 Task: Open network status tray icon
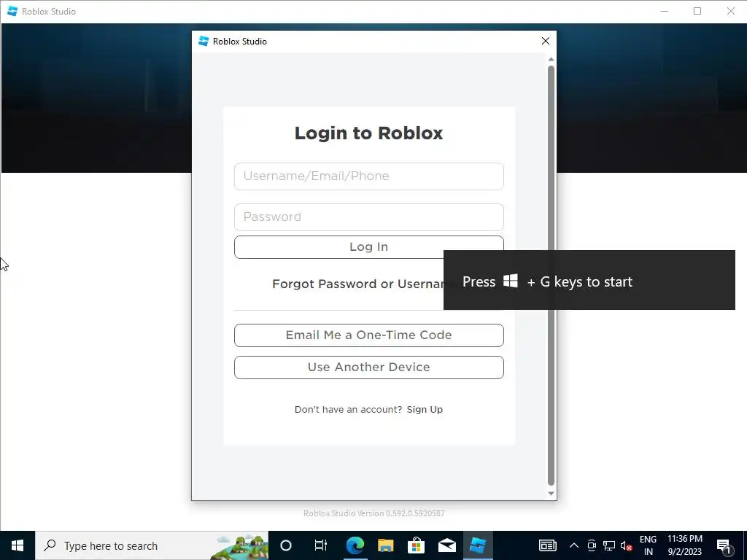click(609, 545)
